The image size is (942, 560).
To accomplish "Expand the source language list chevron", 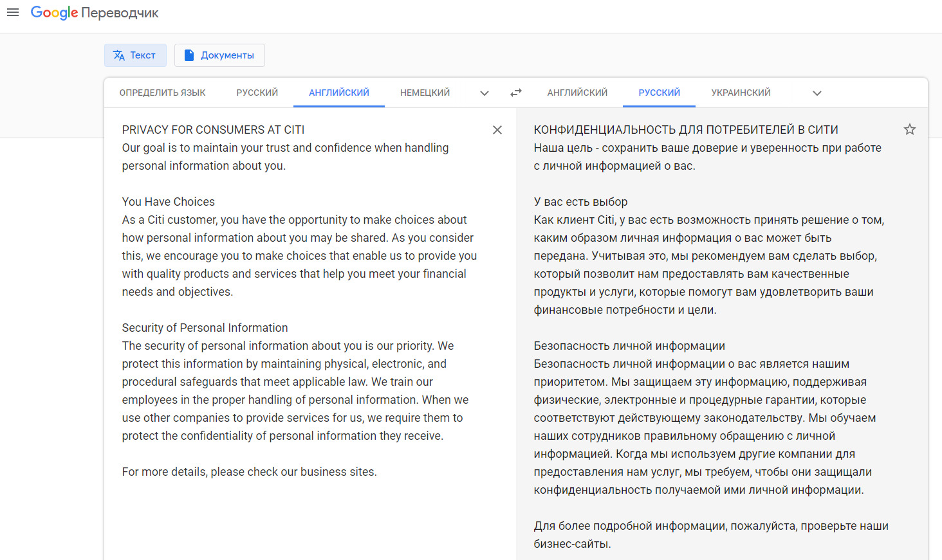I will tap(485, 93).
